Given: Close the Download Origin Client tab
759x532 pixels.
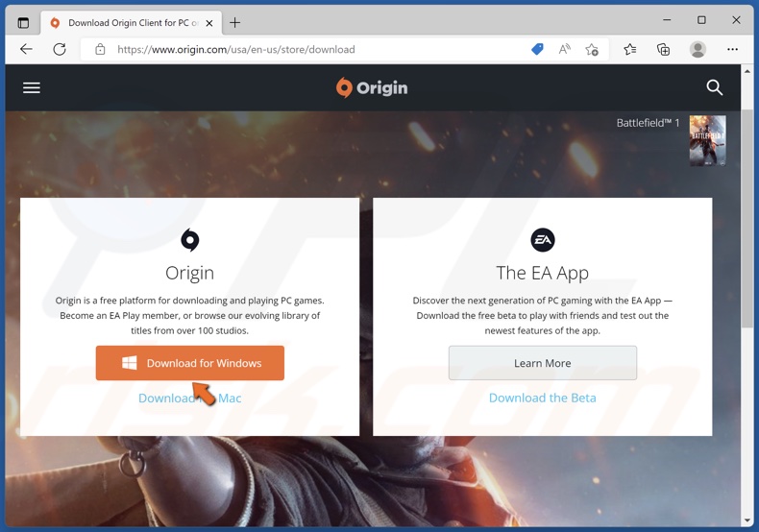Looking at the screenshot, I should [x=209, y=23].
